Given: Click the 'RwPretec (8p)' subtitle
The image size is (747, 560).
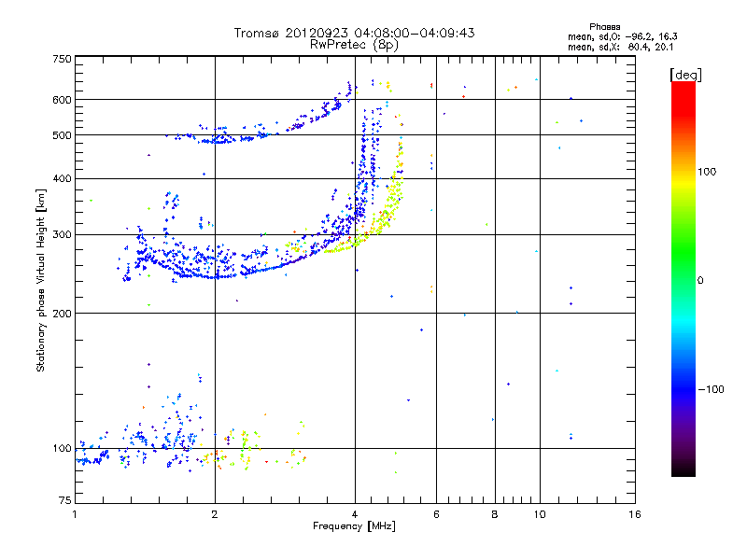Looking at the screenshot, I should [354, 45].
